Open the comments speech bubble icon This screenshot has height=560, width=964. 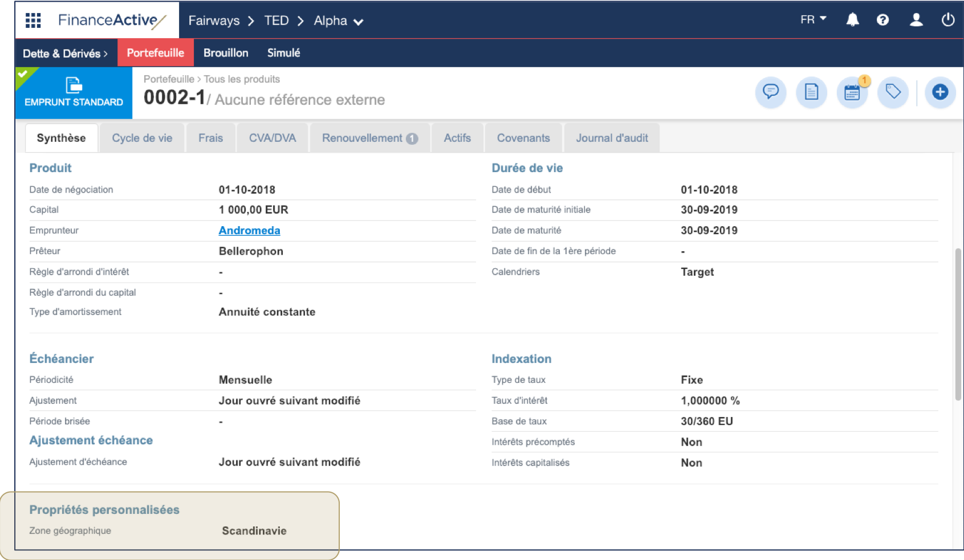pos(770,92)
